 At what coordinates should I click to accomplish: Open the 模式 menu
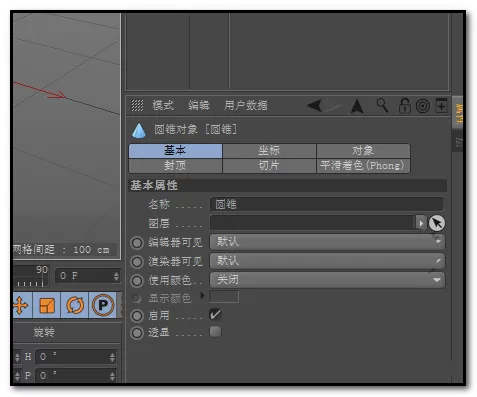tap(163, 105)
